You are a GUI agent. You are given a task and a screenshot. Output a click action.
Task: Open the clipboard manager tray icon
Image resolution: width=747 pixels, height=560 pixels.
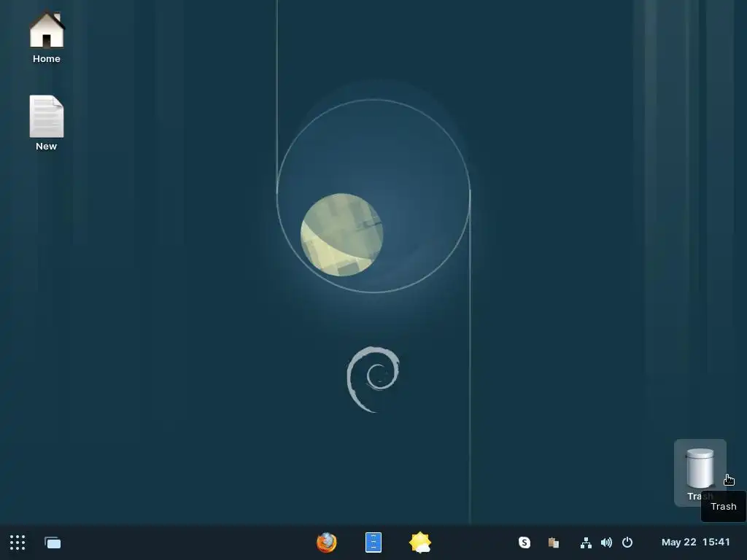pyautogui.click(x=553, y=542)
